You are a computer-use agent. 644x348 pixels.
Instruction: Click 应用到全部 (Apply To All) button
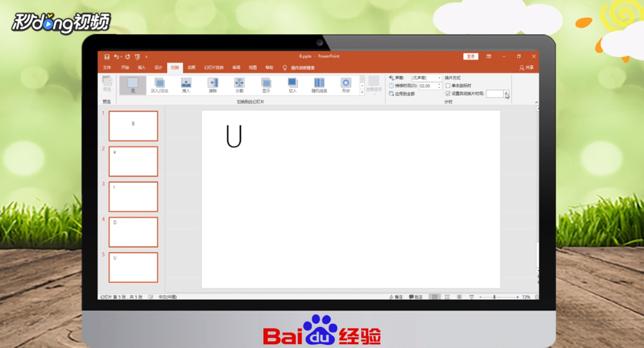click(x=402, y=94)
